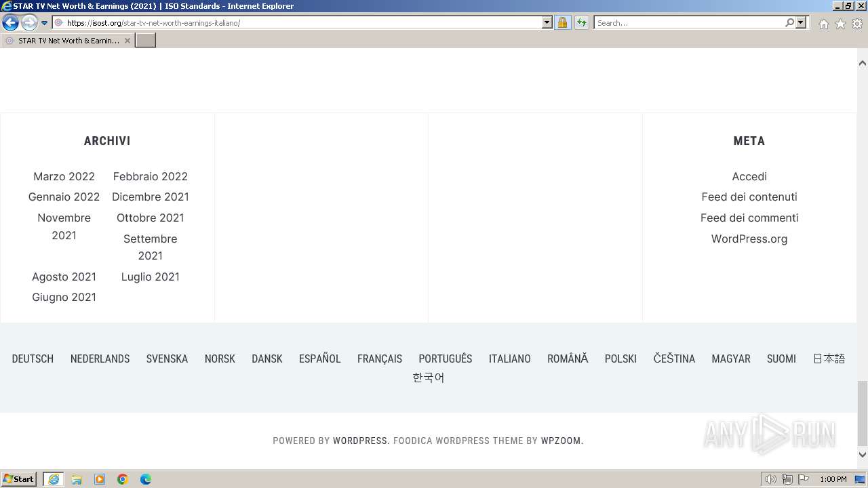The image size is (868, 488).
Task: Open the Agosto 2021 archive
Action: [64, 277]
